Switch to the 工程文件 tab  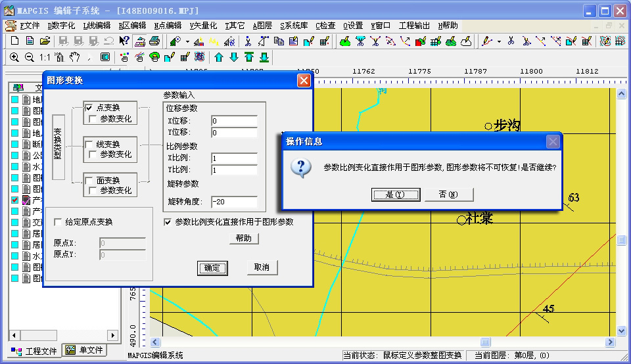point(35,351)
